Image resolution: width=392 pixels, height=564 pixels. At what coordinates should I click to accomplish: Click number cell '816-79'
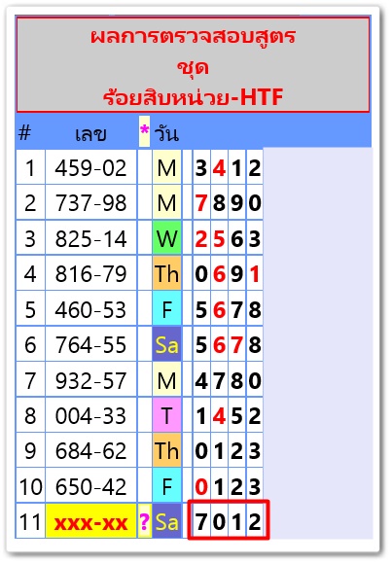[x=90, y=273]
